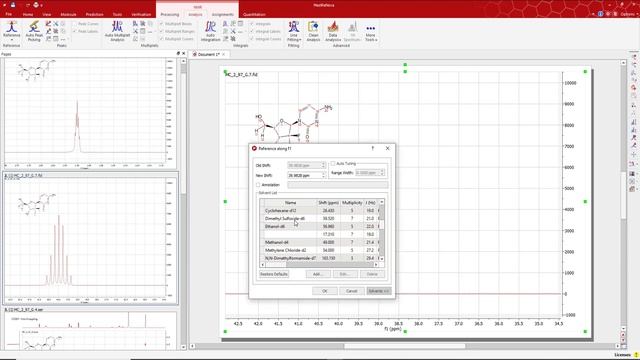Click the solvent list horizontal scrollbar

coord(319,264)
